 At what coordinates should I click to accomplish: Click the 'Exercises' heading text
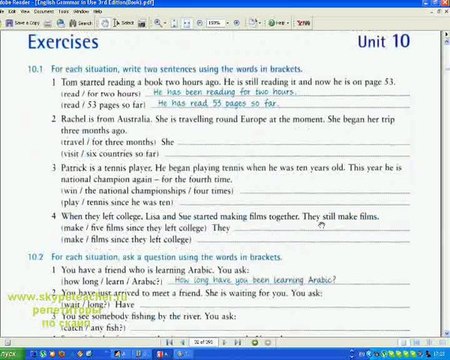[x=63, y=42]
